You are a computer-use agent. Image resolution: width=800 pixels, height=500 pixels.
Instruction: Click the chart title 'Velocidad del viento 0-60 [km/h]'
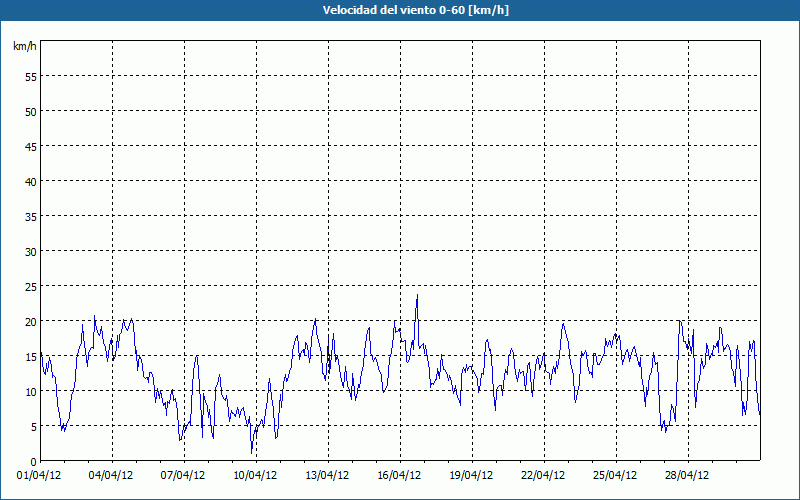point(415,10)
